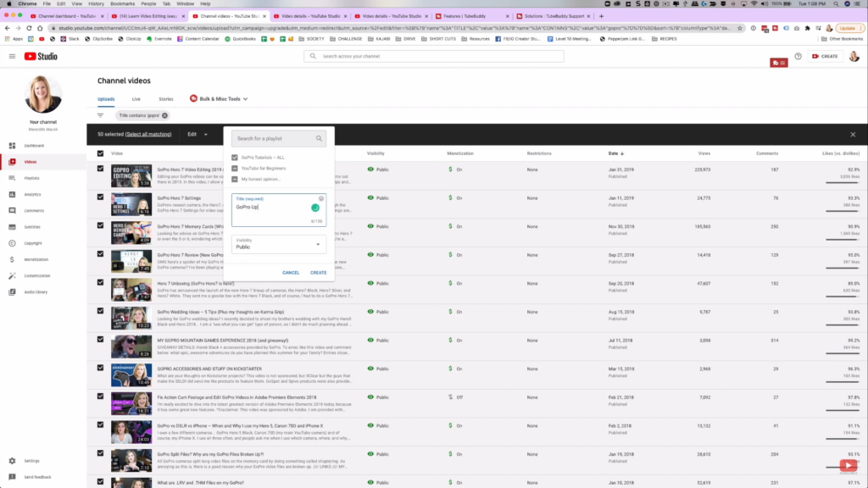Clear the playlist title field

point(321,198)
